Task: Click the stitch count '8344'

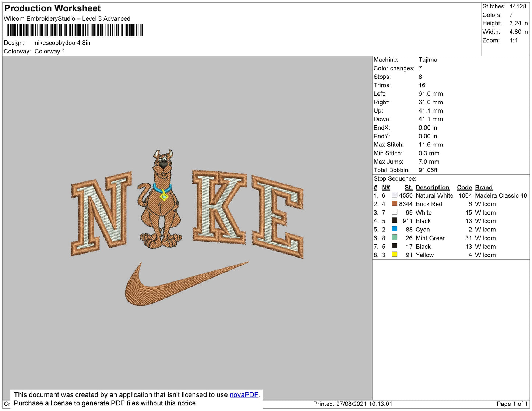Action: (x=406, y=204)
